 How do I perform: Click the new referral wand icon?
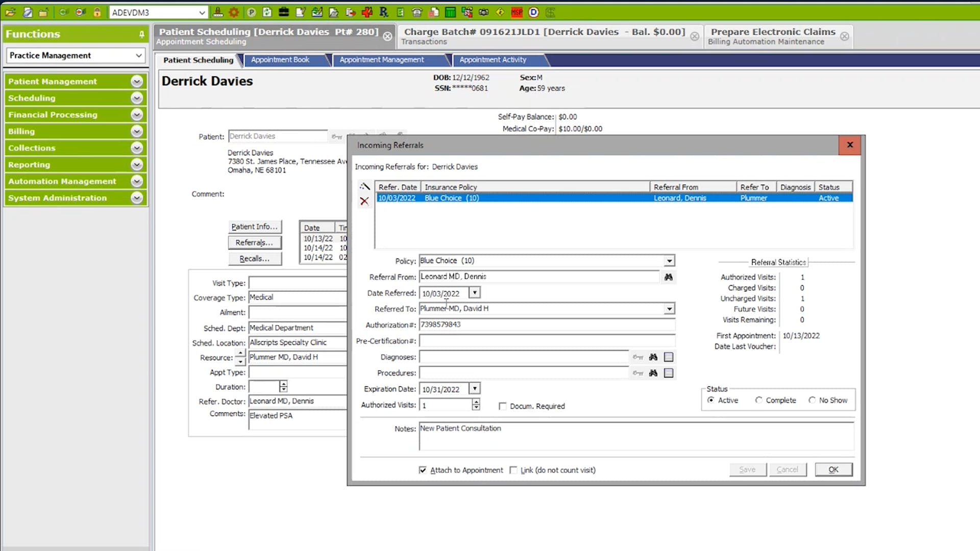[x=364, y=187]
